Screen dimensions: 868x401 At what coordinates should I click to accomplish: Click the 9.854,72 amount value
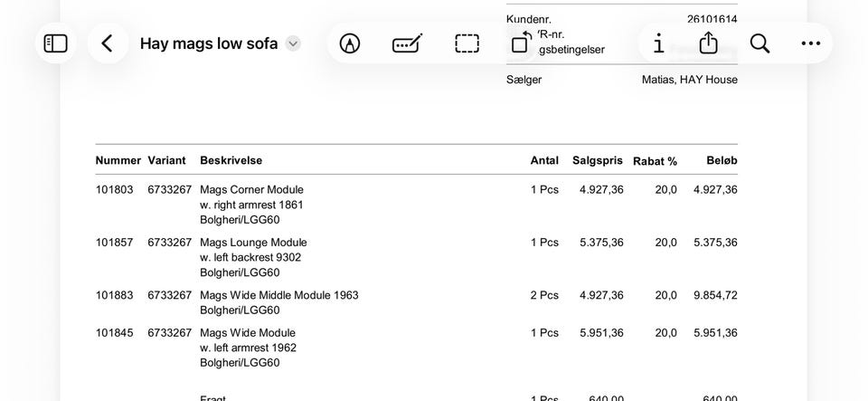pyautogui.click(x=715, y=295)
